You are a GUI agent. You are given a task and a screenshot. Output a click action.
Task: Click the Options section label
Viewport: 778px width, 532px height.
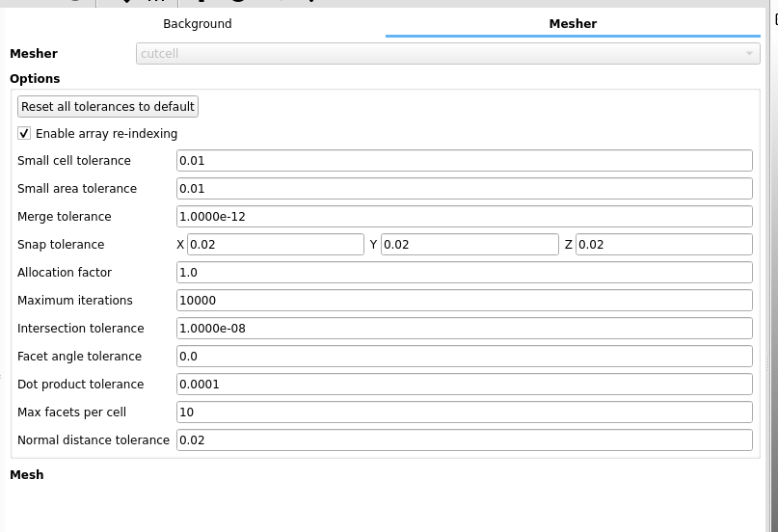[35, 79]
